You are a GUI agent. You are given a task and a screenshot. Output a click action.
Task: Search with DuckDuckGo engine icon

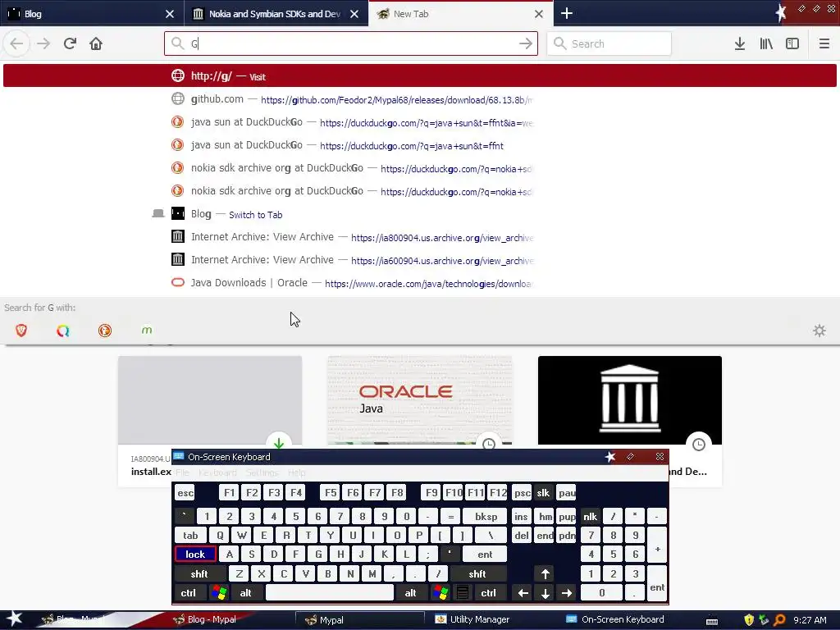click(x=105, y=331)
